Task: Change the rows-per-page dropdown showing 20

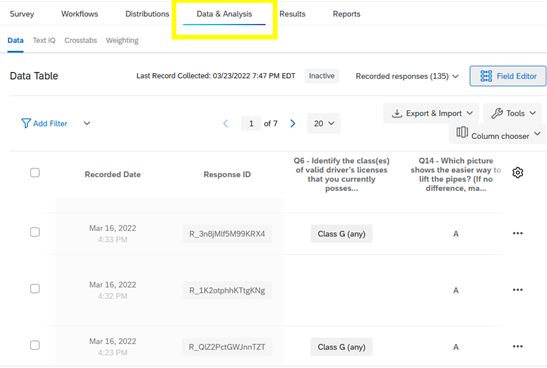Action: [324, 123]
